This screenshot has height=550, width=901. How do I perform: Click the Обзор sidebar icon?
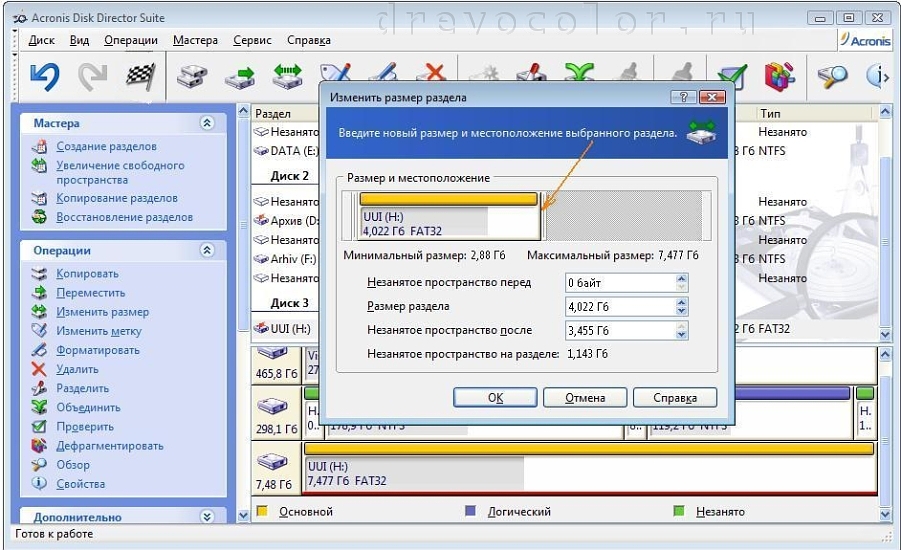[39, 464]
